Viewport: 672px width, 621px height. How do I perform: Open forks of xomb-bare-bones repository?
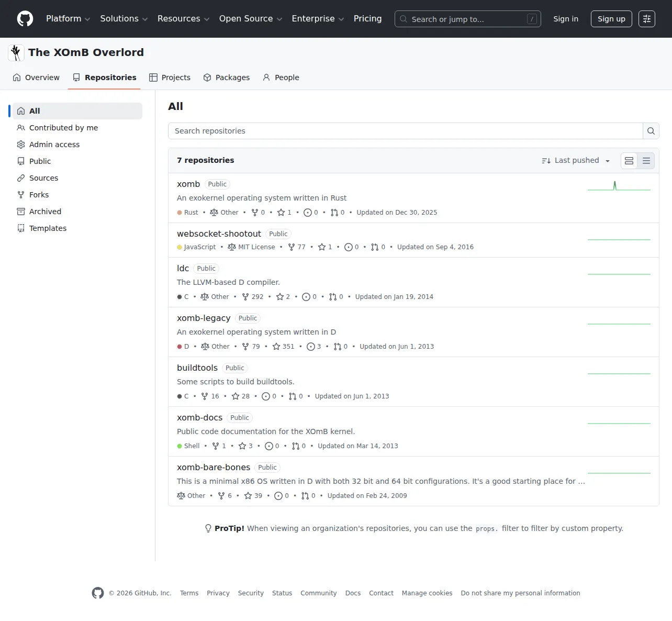pyautogui.click(x=225, y=496)
